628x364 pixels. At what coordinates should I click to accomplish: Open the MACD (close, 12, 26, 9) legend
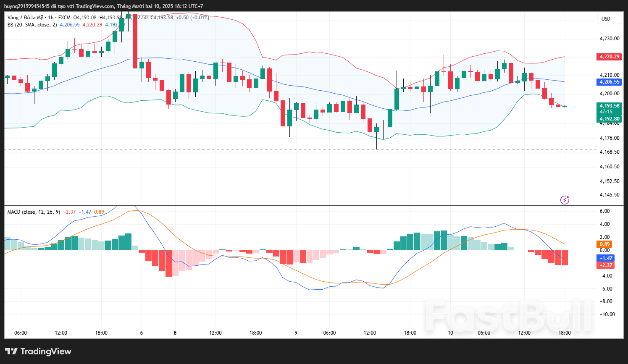click(x=34, y=212)
